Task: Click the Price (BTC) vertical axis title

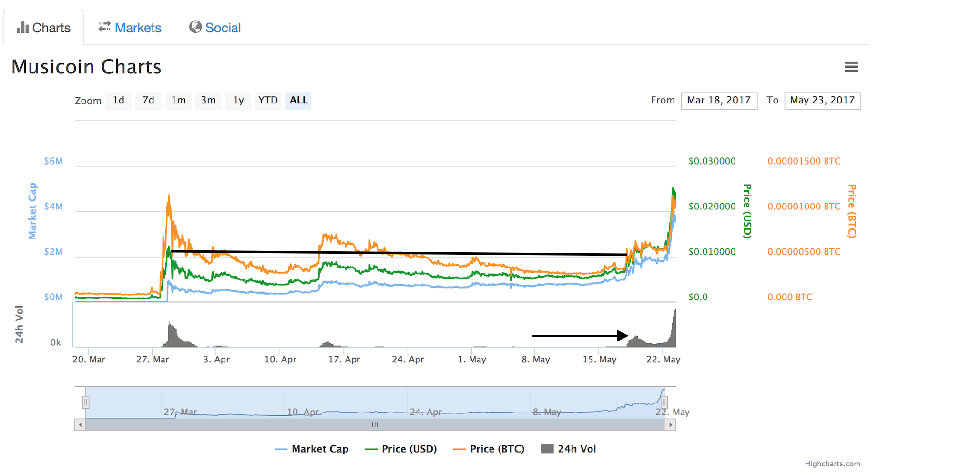Action: [x=852, y=211]
